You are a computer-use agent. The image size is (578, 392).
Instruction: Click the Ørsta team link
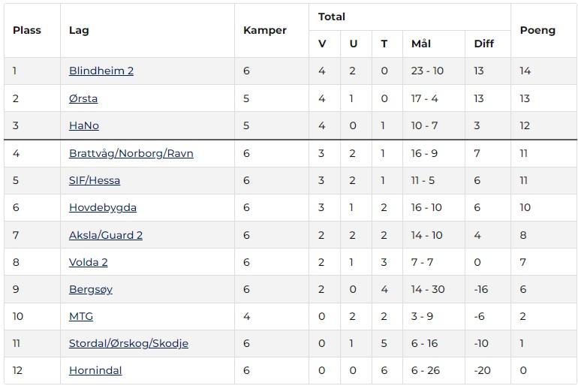pos(83,98)
